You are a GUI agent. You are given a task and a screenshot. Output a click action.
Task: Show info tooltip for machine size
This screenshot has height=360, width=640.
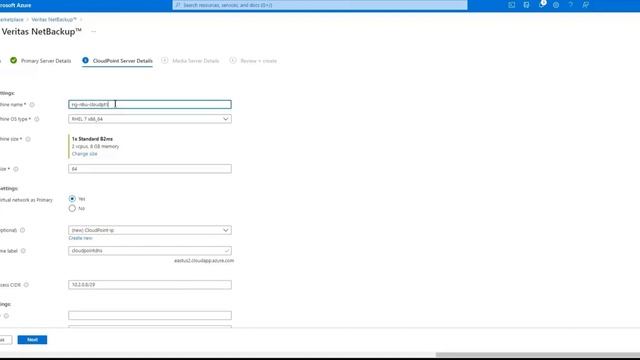28,139
